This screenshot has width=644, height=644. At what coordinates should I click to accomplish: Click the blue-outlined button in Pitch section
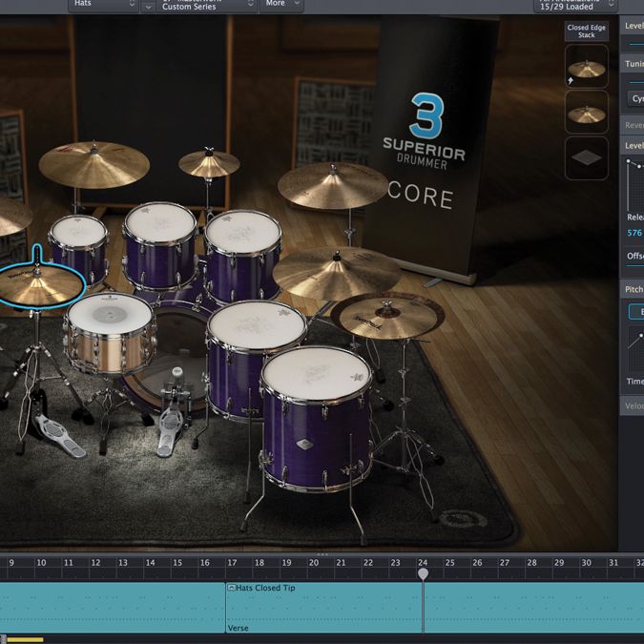tap(636, 312)
